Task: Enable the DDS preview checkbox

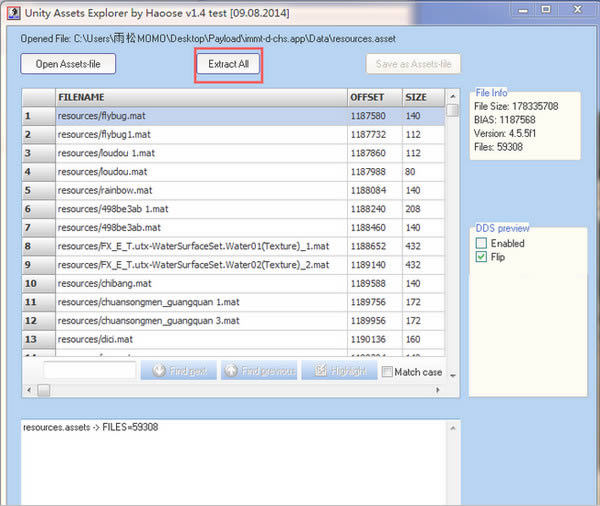Action: click(481, 243)
